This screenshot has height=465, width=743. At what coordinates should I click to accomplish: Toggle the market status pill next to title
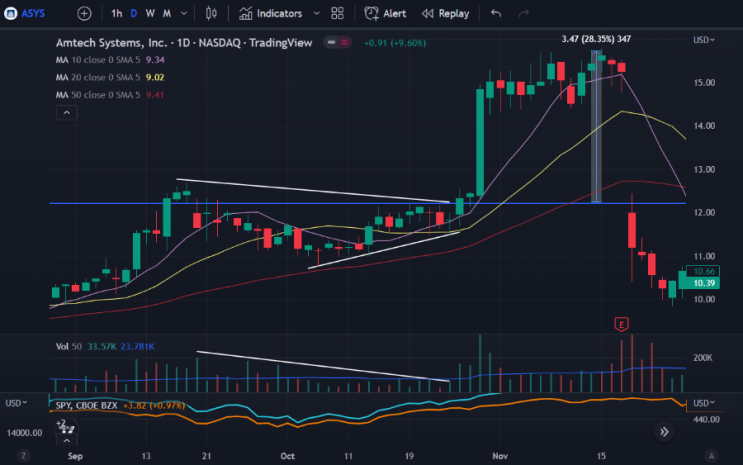pos(337,43)
